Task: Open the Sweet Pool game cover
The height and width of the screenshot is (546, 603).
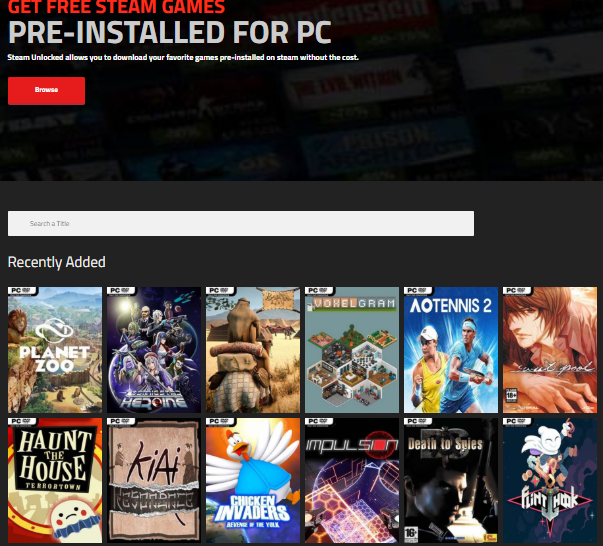Action: 550,350
